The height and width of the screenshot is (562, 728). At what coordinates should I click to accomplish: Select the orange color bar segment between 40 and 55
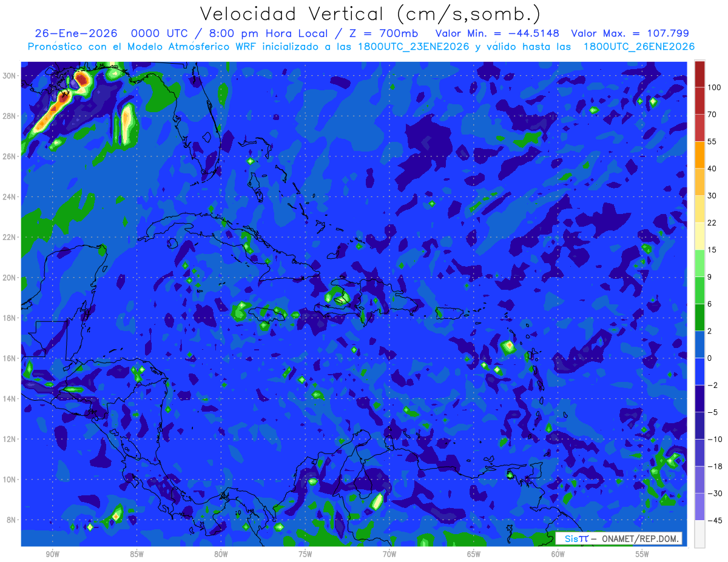(x=699, y=155)
